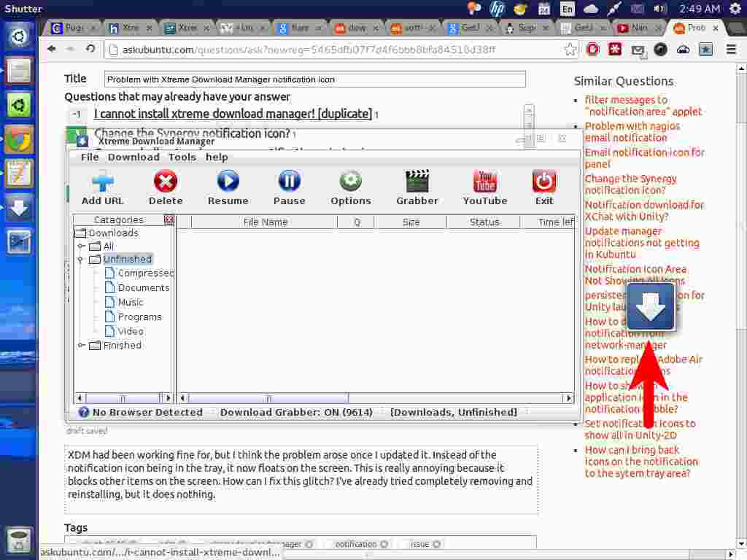The width and height of the screenshot is (747, 560).
Task: Open the Download menu
Action: (133, 157)
